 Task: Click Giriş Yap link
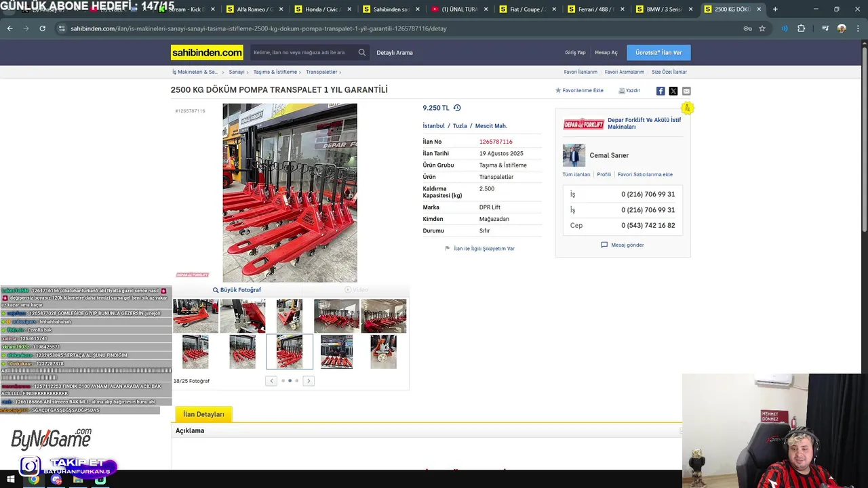click(575, 52)
